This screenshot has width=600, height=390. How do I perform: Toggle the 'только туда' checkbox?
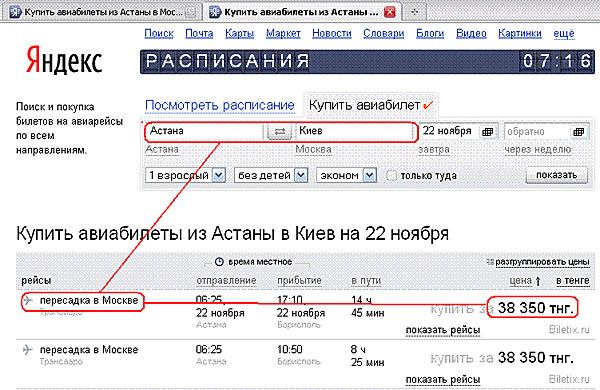click(x=391, y=176)
